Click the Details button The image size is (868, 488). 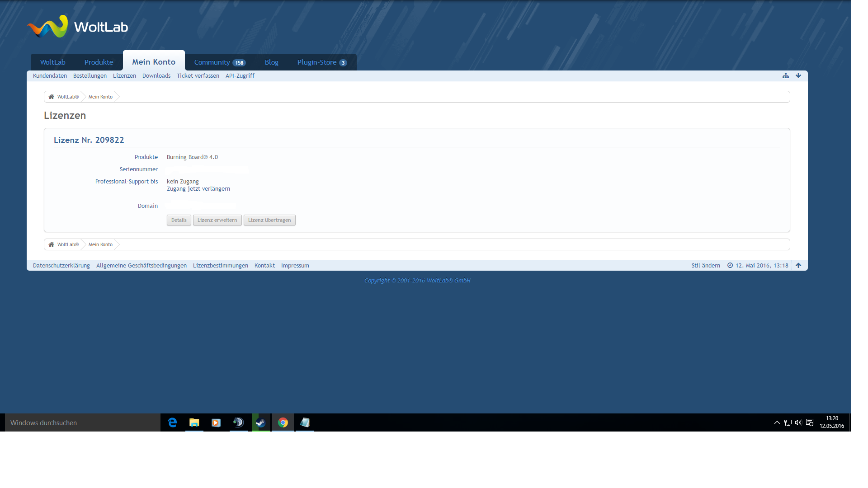point(179,220)
